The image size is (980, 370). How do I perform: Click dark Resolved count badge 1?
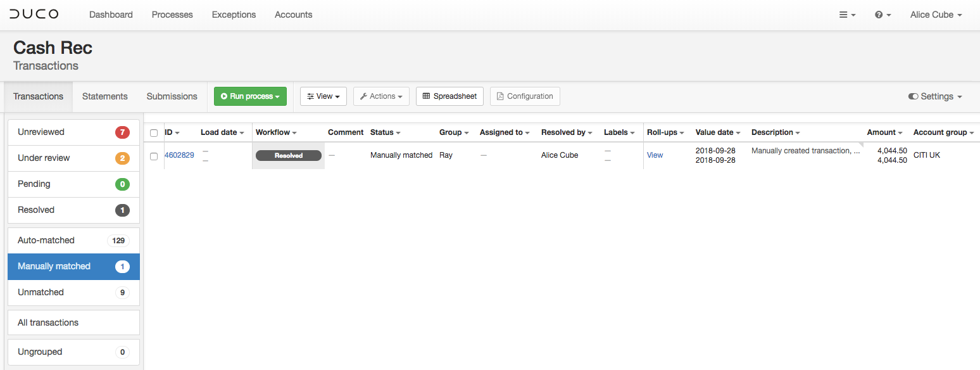click(x=122, y=210)
